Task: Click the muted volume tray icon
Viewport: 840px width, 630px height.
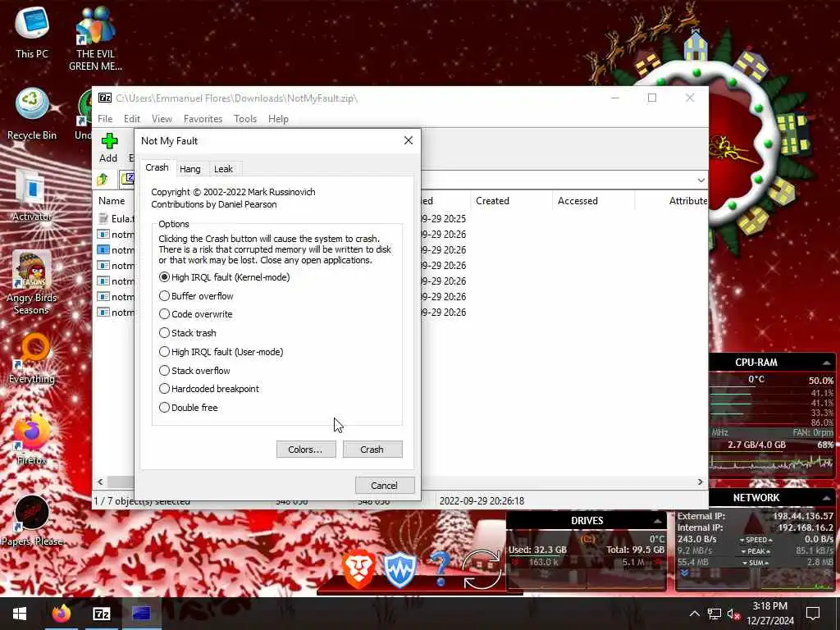Action: click(x=733, y=614)
